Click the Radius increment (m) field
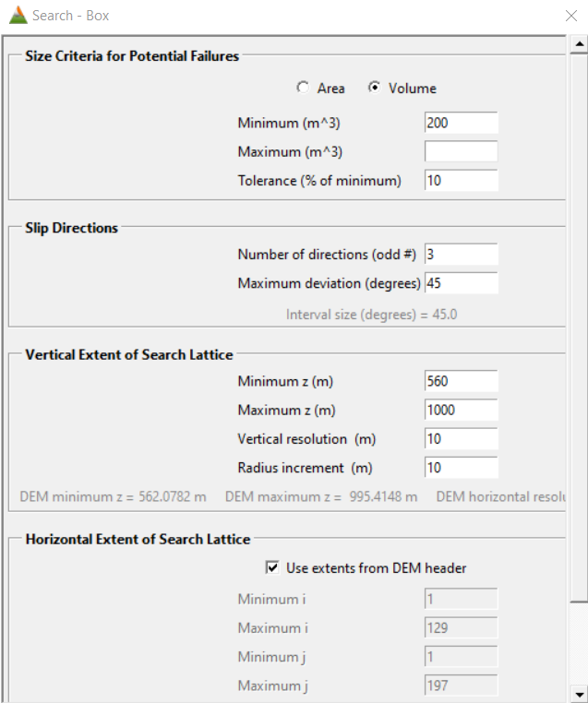 pyautogui.click(x=461, y=468)
